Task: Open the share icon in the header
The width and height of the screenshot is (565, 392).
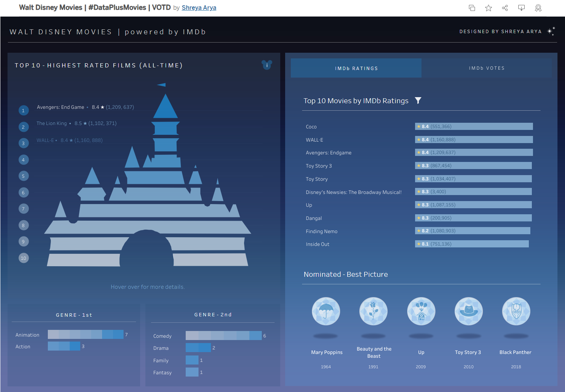Action: click(505, 8)
